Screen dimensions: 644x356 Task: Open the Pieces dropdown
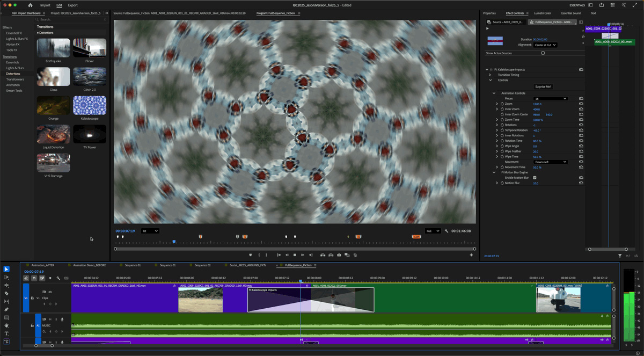[x=550, y=99]
